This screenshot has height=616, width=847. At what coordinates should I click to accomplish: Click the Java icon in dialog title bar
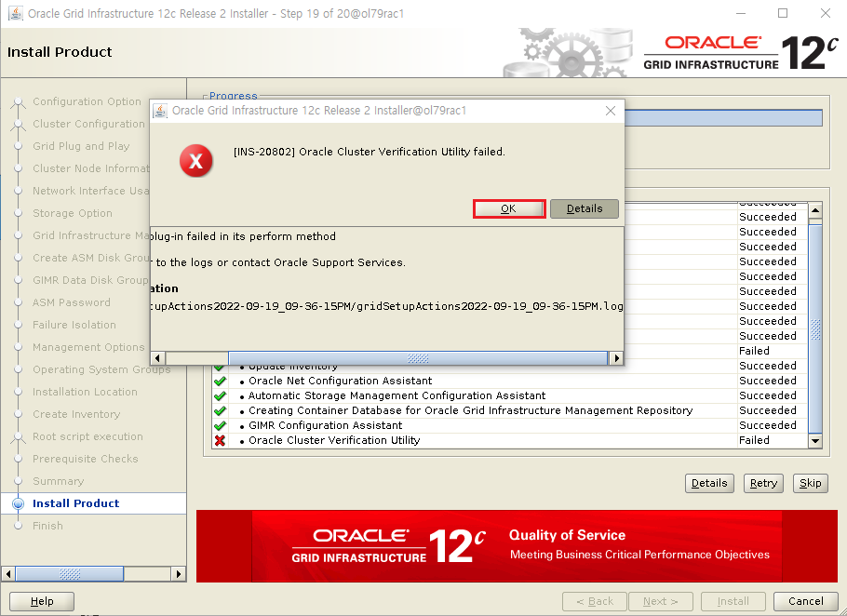[x=160, y=111]
